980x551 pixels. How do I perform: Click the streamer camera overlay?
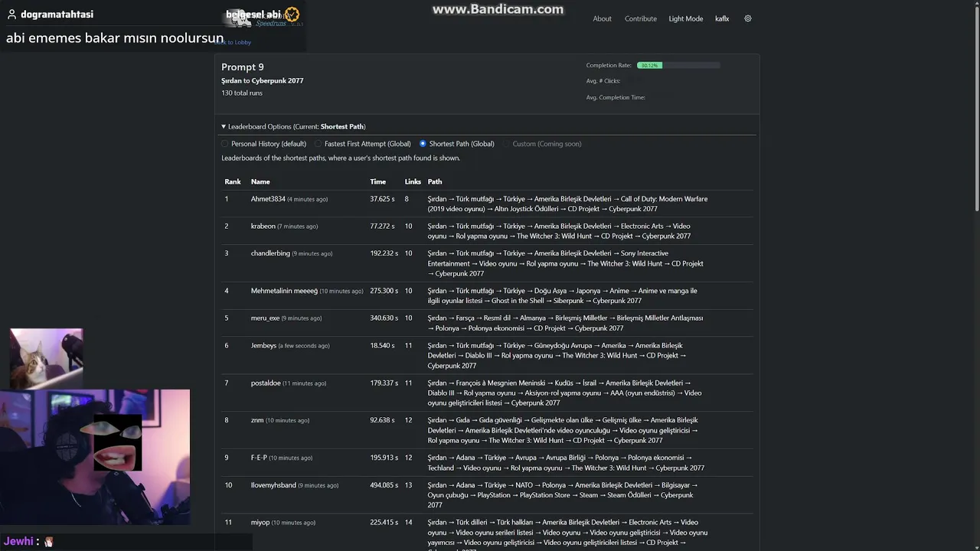click(95, 457)
